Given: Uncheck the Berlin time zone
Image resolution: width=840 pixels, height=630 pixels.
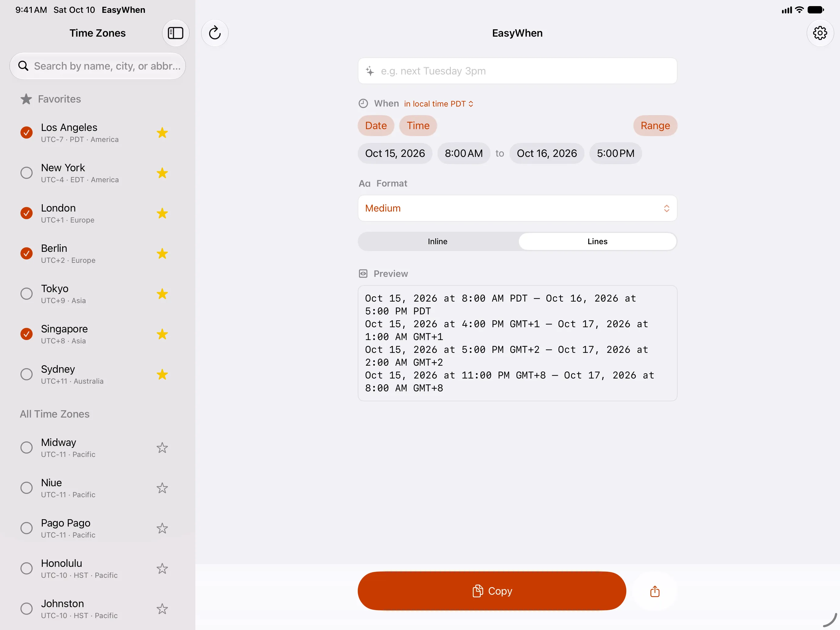Looking at the screenshot, I should [x=26, y=253].
